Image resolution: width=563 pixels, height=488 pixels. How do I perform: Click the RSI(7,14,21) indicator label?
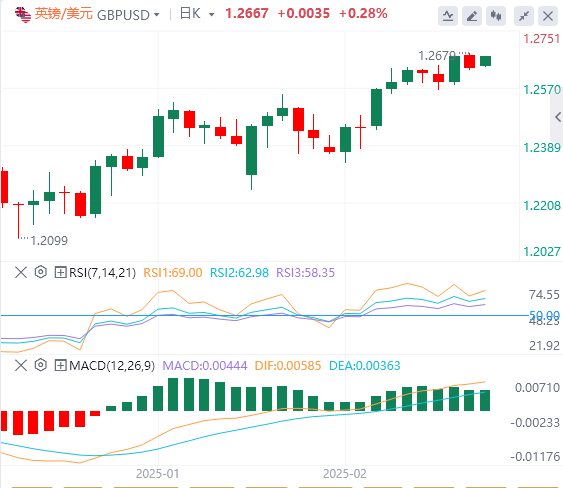coord(103,273)
